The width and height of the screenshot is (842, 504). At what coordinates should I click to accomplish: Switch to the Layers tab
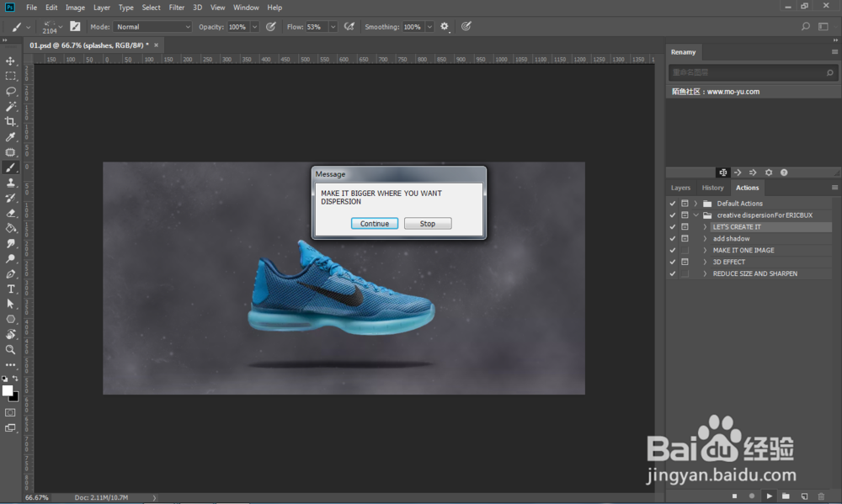(x=680, y=188)
